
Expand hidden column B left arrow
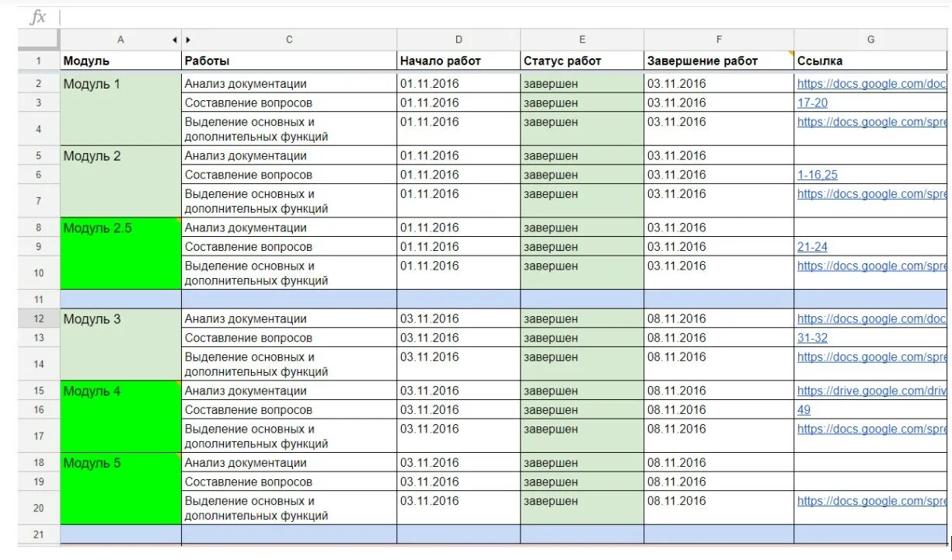click(175, 40)
